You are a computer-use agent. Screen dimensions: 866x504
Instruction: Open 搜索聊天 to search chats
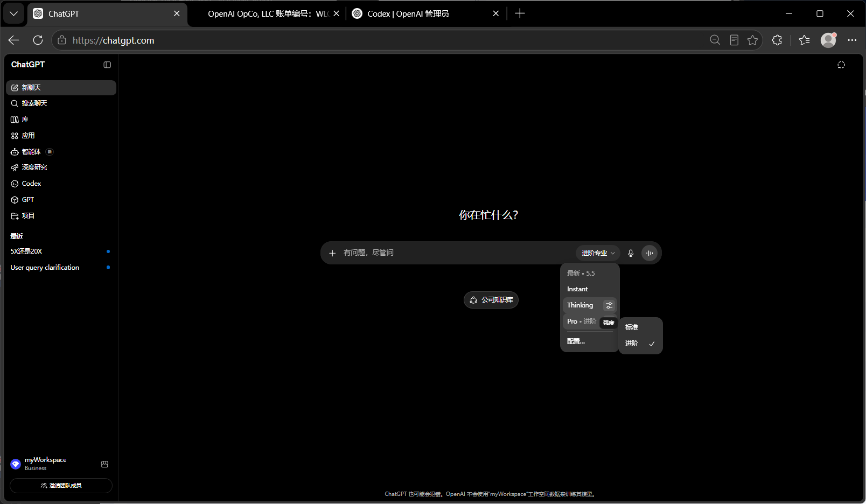[61, 103]
